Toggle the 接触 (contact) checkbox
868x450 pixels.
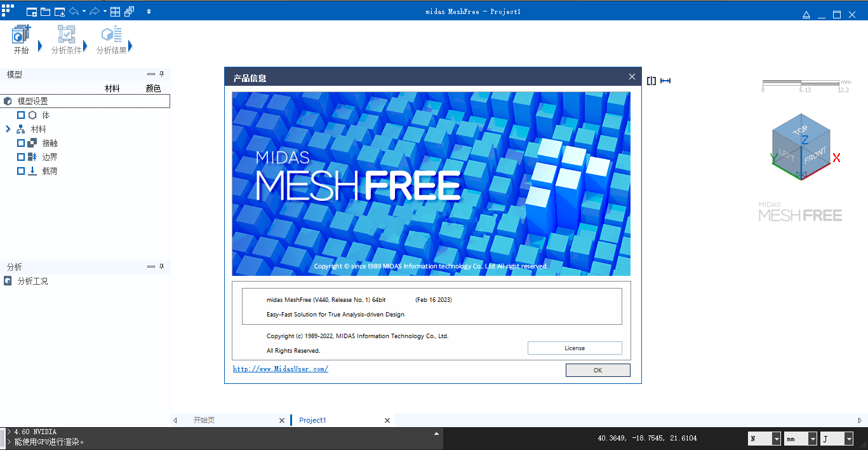[21, 143]
